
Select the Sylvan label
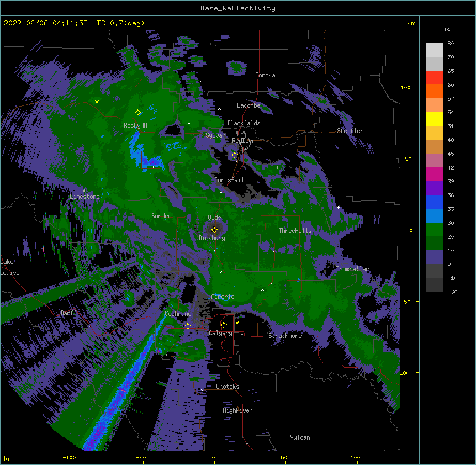tap(215, 135)
